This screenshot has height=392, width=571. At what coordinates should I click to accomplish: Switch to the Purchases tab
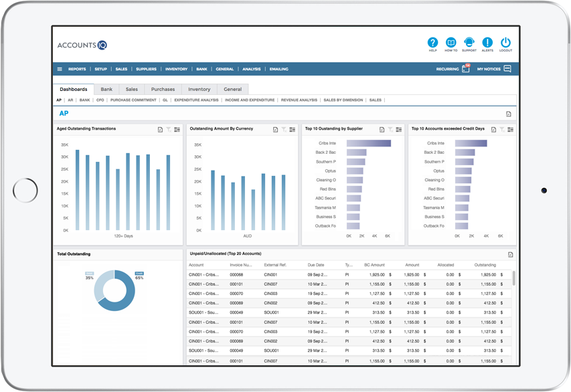(163, 89)
